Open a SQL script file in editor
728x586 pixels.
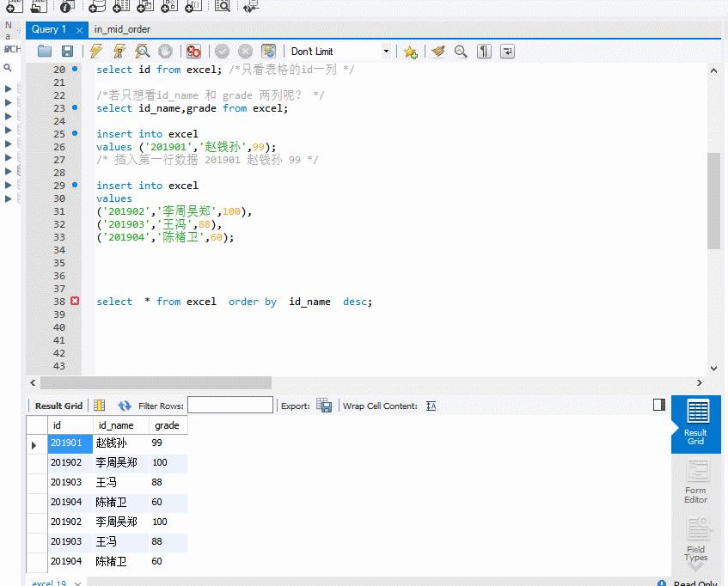(x=45, y=51)
